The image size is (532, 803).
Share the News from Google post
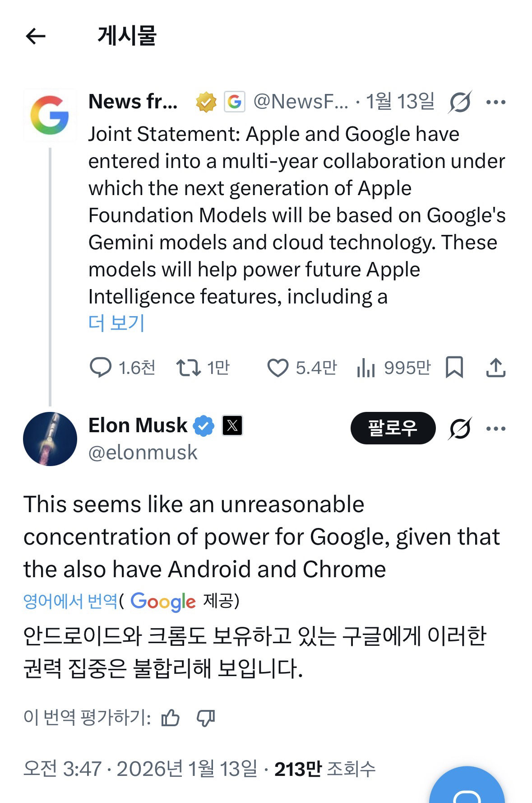click(x=495, y=367)
